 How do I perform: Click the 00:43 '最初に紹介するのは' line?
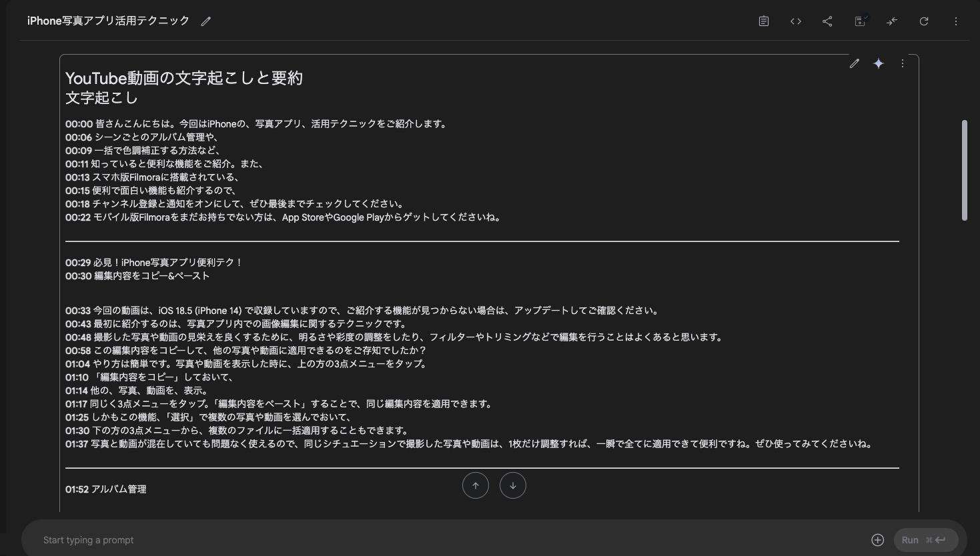(237, 324)
